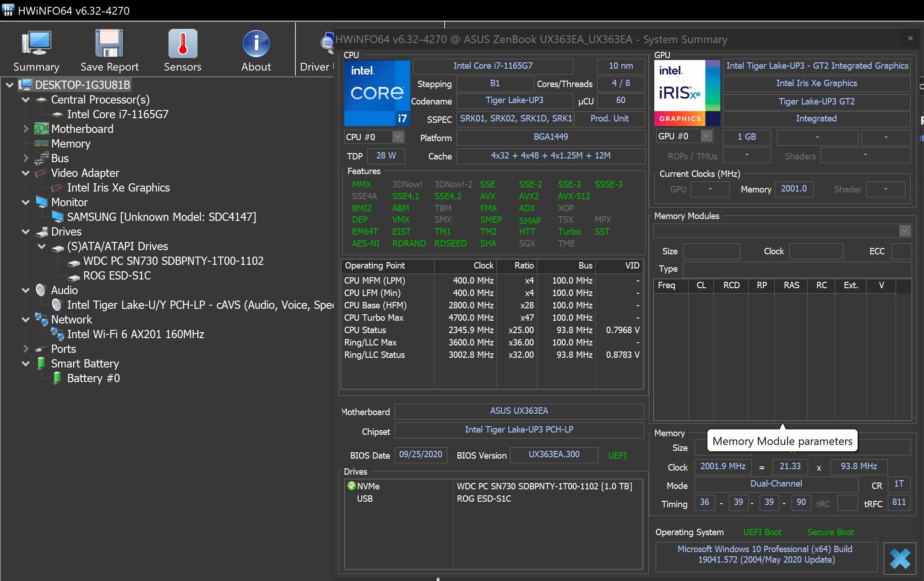Click the Memory module tree icon

(x=41, y=143)
